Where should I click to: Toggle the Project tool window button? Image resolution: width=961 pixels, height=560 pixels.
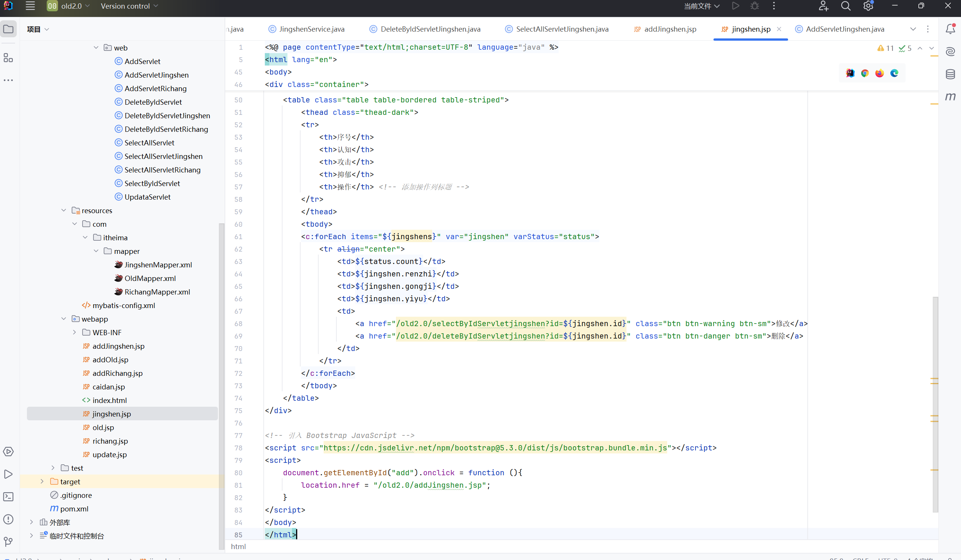(8, 29)
